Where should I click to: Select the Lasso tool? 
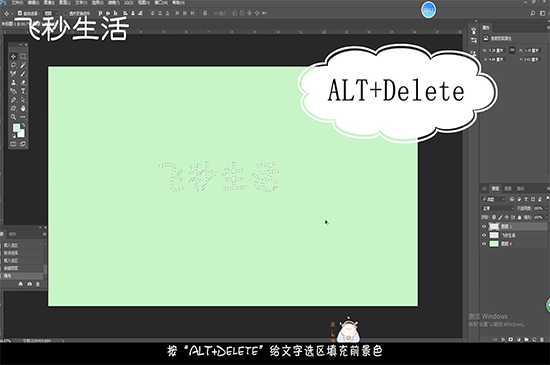(13, 65)
